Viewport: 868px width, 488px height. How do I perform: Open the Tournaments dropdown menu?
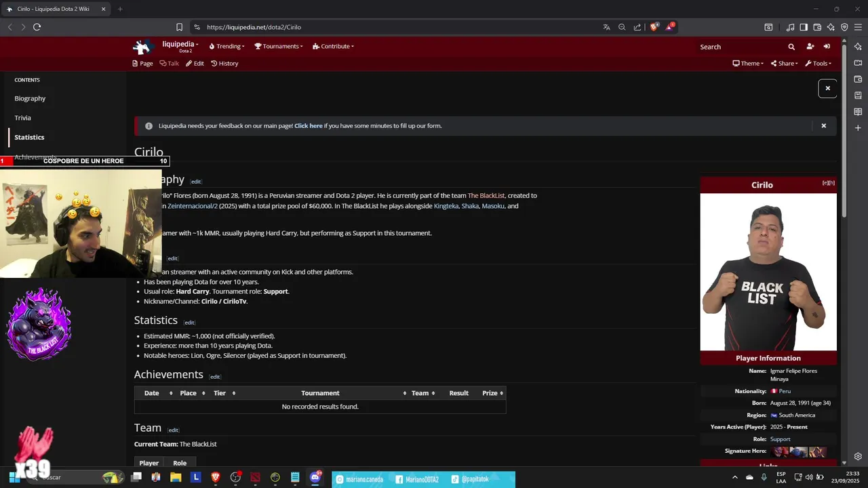[279, 46]
